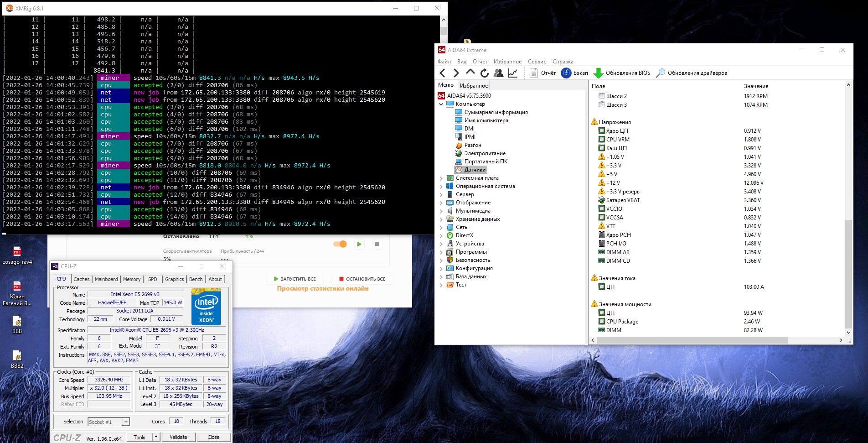
Task: Switch to the Caches tab in CPU-Z
Action: [x=82, y=279]
